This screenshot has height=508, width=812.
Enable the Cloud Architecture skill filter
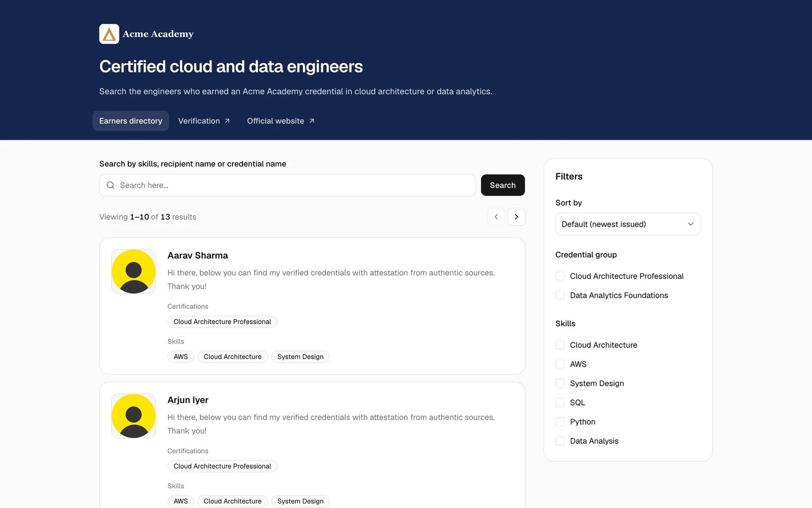pos(560,345)
